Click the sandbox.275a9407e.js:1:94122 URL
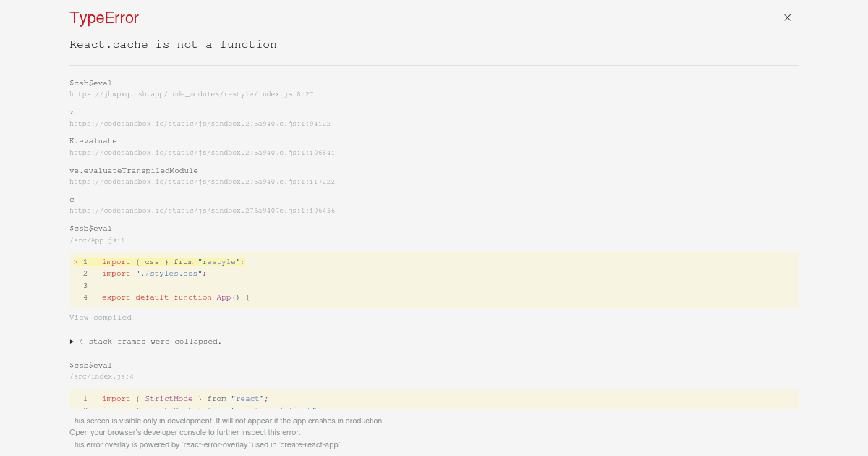 pos(200,124)
